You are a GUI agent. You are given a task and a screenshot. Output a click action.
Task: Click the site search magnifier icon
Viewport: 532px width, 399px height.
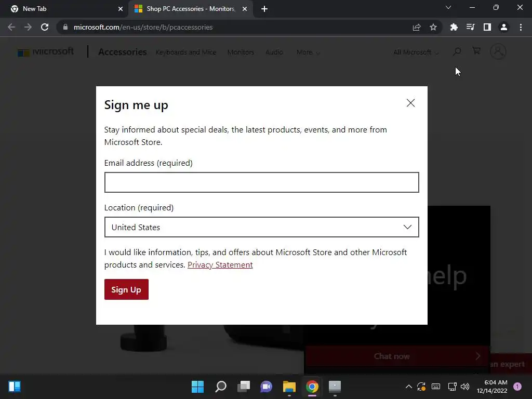click(x=457, y=51)
